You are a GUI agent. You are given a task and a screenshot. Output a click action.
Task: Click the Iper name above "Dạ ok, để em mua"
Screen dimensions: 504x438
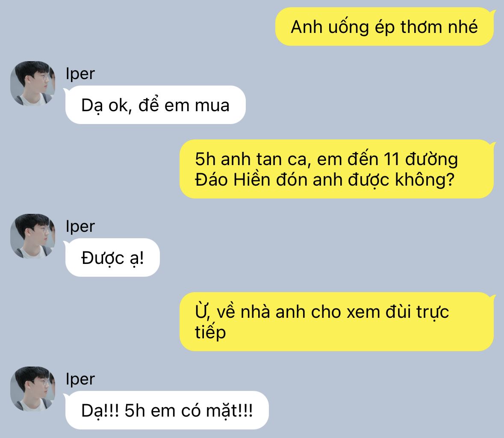[x=80, y=74]
